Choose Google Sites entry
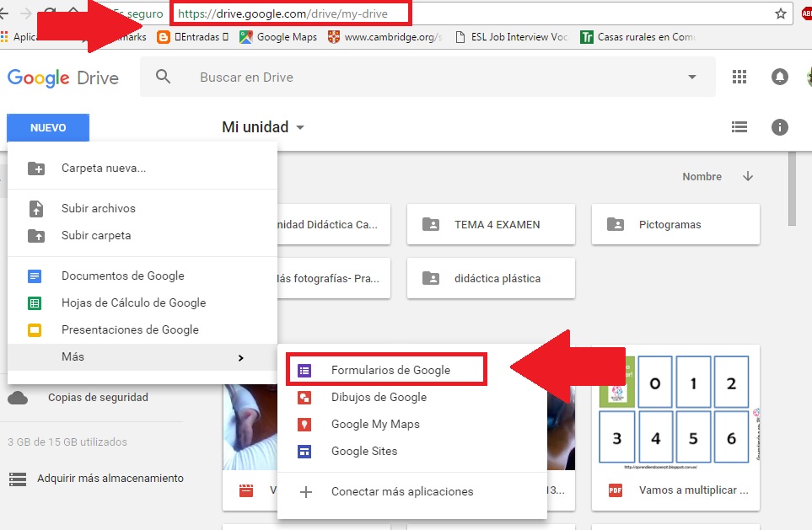 (412, 452)
